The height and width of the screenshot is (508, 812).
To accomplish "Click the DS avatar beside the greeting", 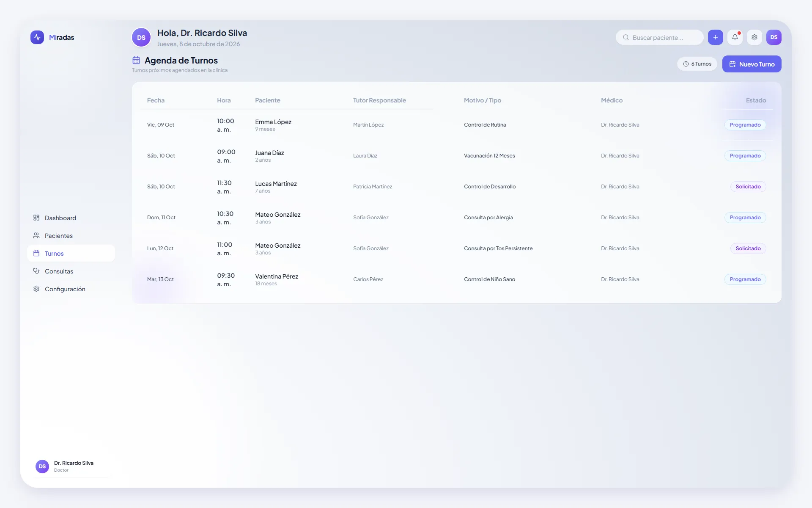I will pyautogui.click(x=141, y=38).
